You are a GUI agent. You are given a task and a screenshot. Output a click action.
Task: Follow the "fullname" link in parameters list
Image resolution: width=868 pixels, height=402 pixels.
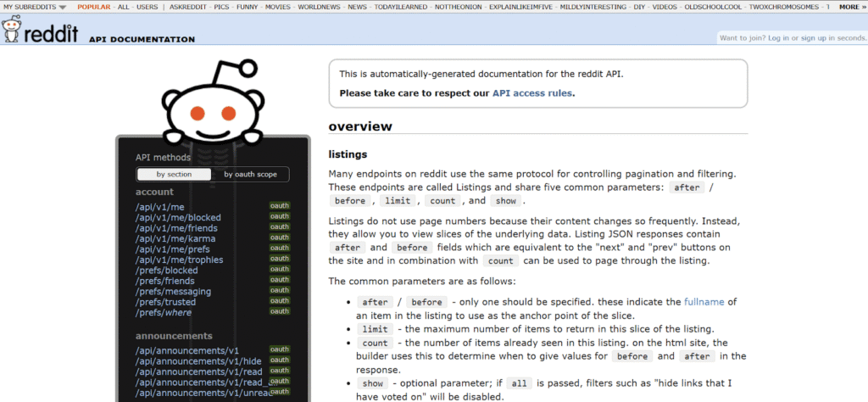705,301
